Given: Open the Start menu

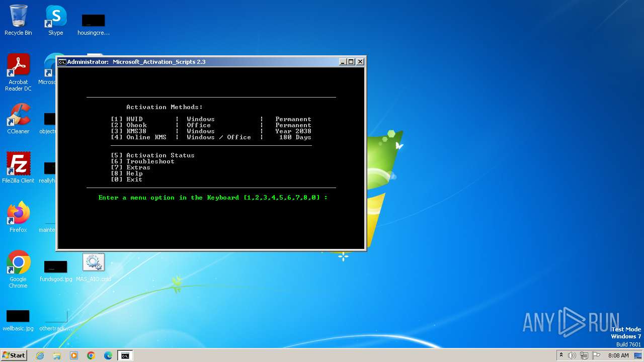Looking at the screenshot, I should pyautogui.click(x=14, y=355).
